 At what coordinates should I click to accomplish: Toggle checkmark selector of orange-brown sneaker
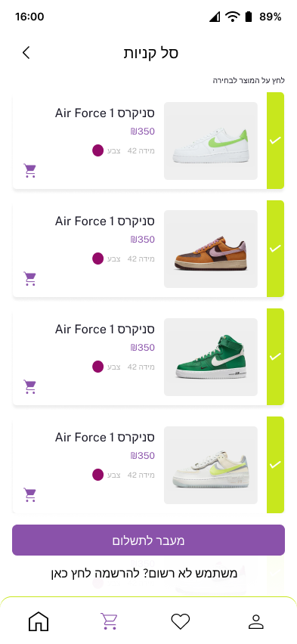pos(275,249)
